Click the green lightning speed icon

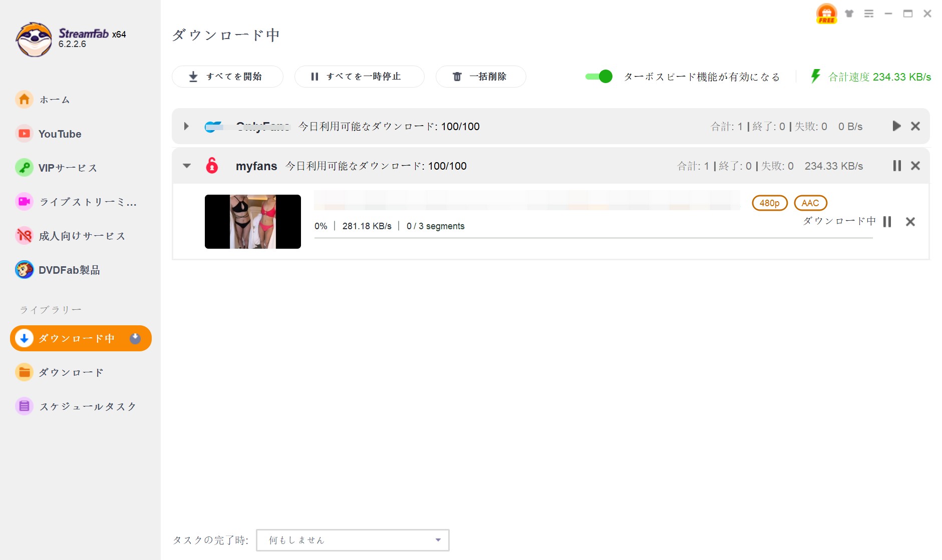click(815, 76)
